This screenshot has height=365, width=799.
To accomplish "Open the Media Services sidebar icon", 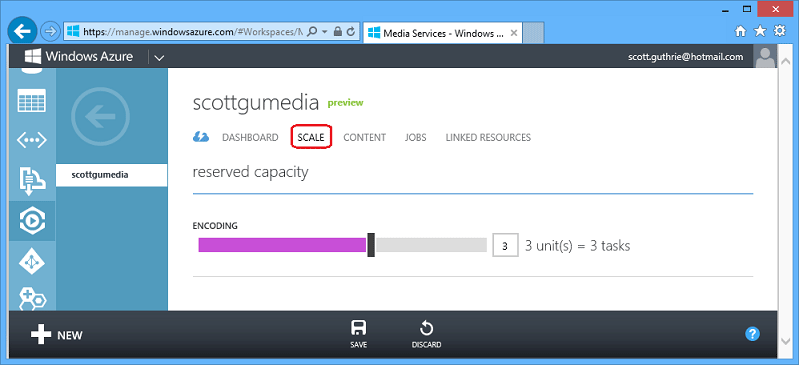I will point(32,221).
